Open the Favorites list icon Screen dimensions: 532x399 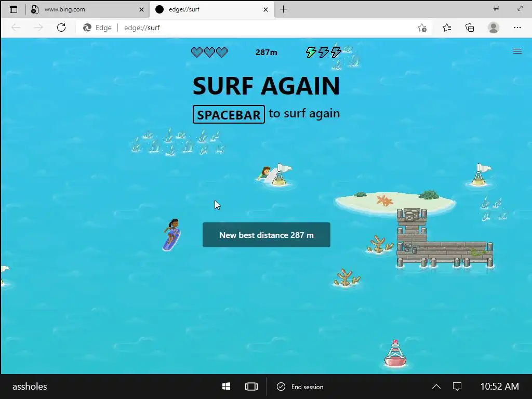coord(447,28)
